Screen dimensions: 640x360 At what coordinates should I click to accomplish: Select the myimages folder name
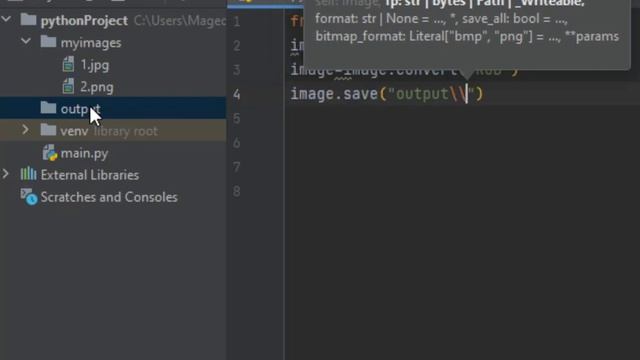click(91, 42)
